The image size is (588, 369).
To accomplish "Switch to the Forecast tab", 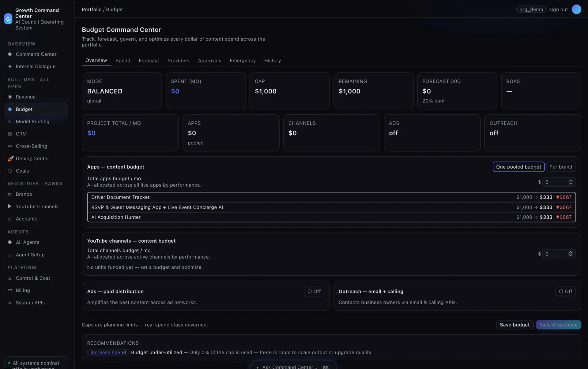I will coord(149,61).
